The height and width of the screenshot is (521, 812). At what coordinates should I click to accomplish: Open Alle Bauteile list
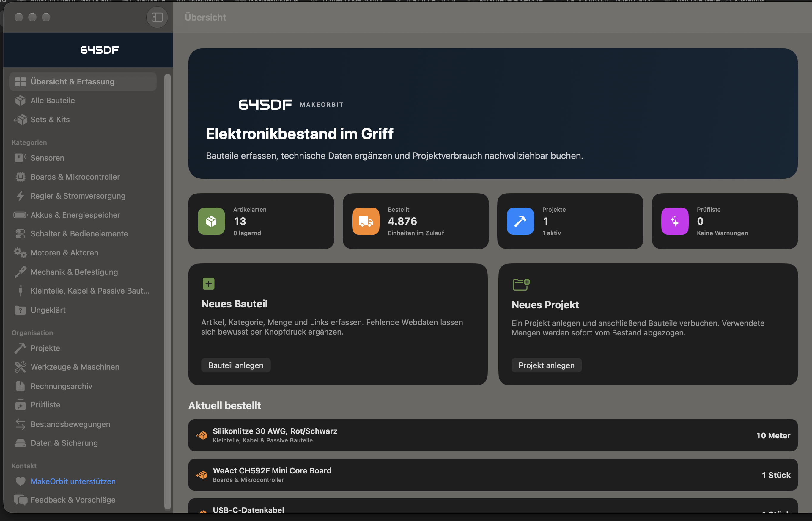click(x=83, y=101)
